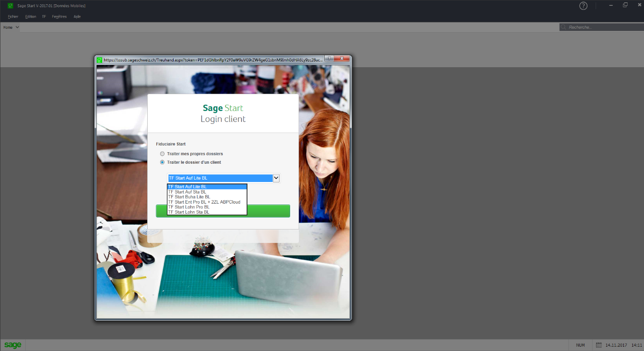
Task: Click the 'Fiduciaire Start' heading
Action: (171, 144)
